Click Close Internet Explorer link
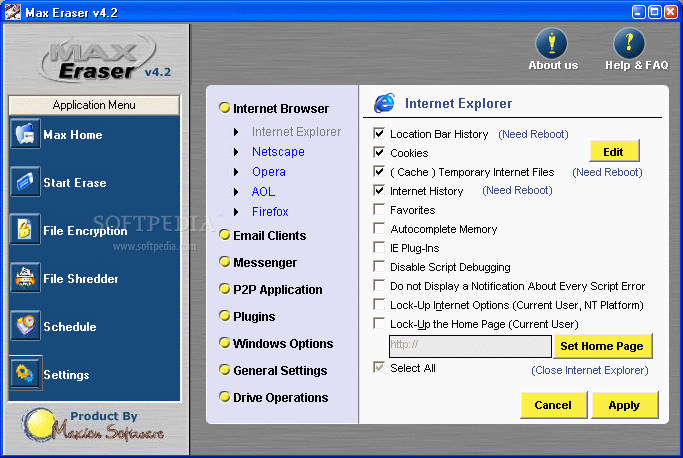683x458 pixels. 590,370
